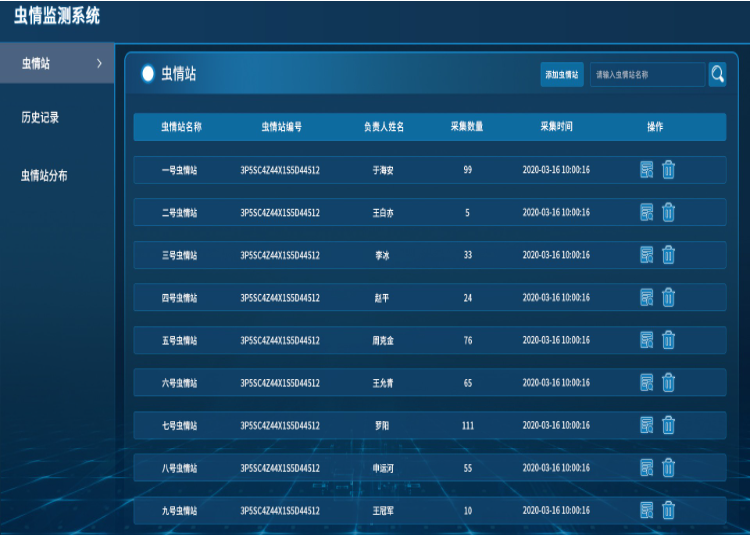The width and height of the screenshot is (750, 535).
Task: Open details icon for 三号虫情站
Action: [647, 255]
